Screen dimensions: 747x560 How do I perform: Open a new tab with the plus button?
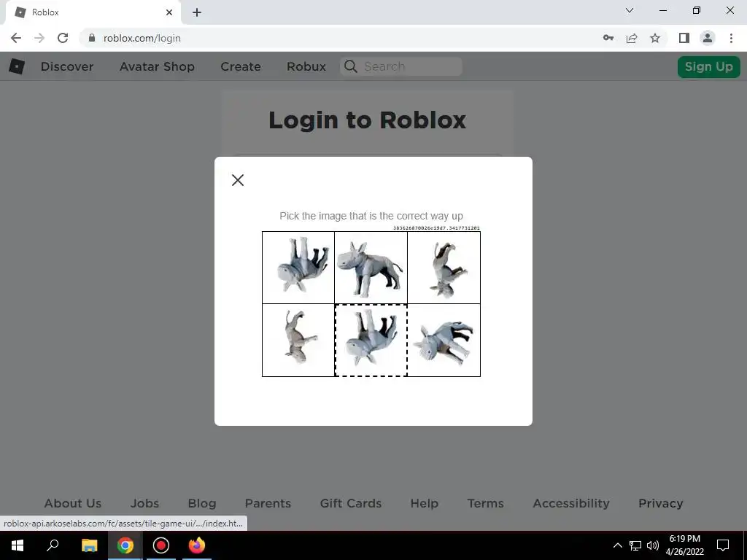click(197, 12)
